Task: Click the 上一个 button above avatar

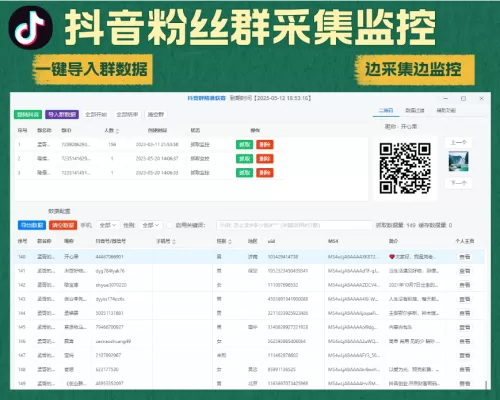Action: [458, 143]
